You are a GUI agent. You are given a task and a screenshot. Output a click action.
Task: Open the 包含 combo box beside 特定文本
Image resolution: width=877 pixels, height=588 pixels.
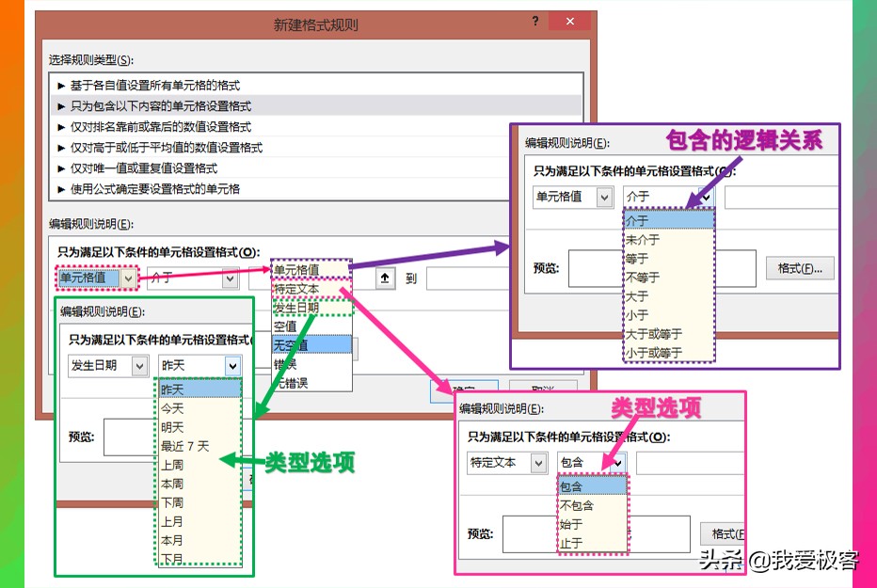[592, 464]
